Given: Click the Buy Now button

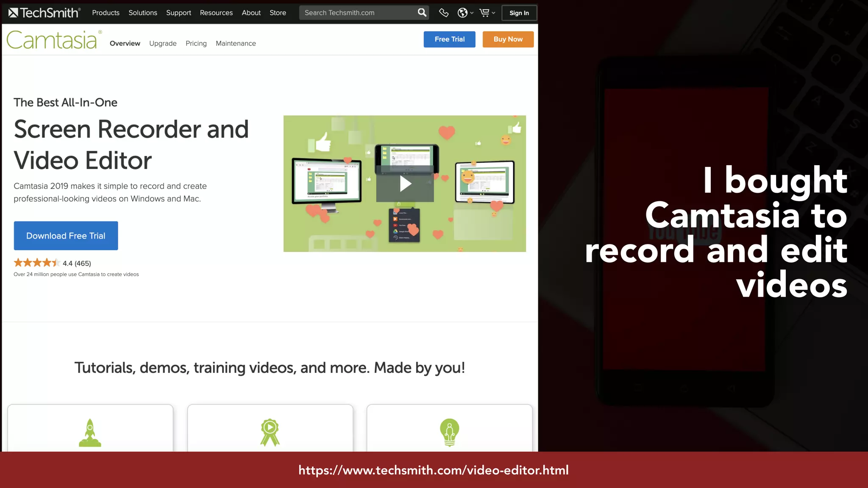Looking at the screenshot, I should coord(508,39).
